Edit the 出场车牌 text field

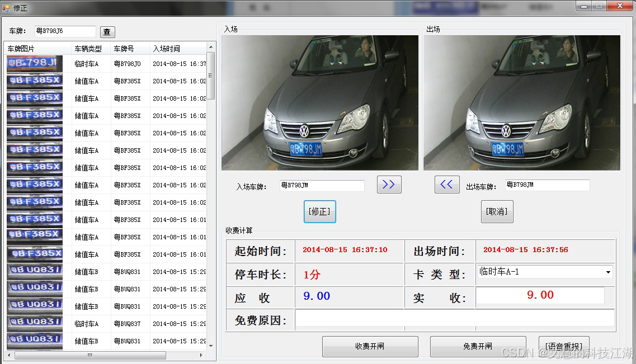pos(547,185)
